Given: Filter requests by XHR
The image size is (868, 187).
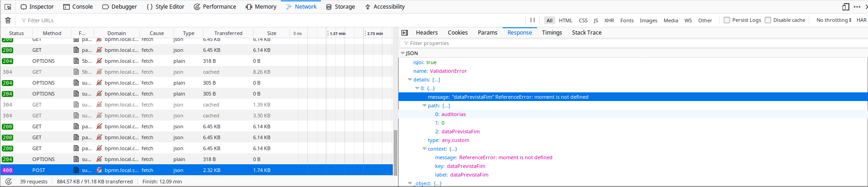Looking at the screenshot, I should [609, 20].
